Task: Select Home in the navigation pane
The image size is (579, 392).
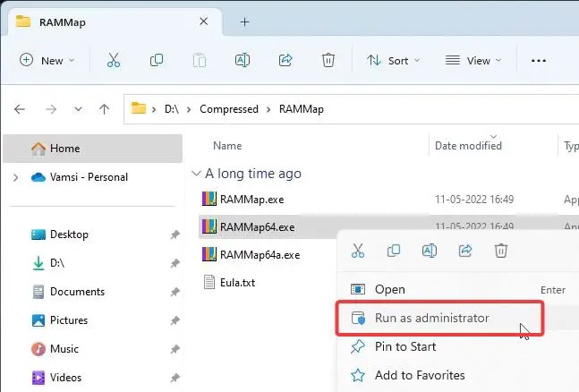Action: tap(92, 149)
